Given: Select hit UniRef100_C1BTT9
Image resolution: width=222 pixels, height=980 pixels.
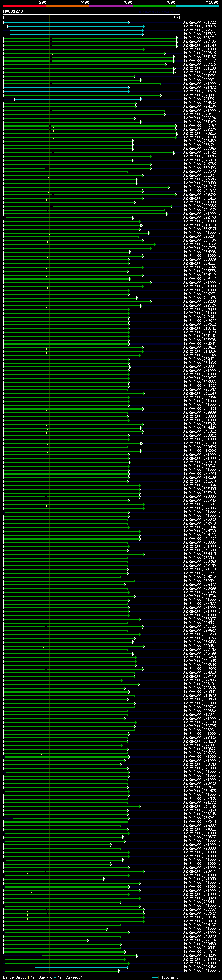Looking at the screenshot, I should [x=199, y=225].
